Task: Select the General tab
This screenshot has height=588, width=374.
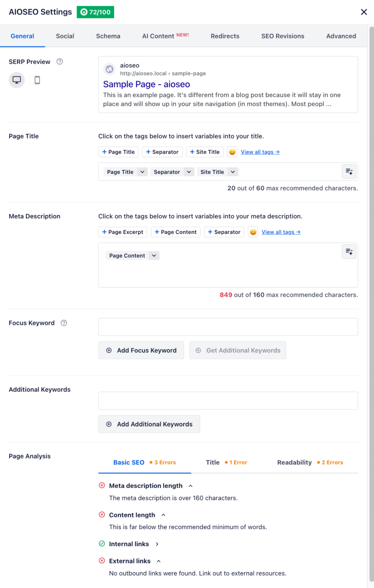Action: pyautogui.click(x=22, y=36)
